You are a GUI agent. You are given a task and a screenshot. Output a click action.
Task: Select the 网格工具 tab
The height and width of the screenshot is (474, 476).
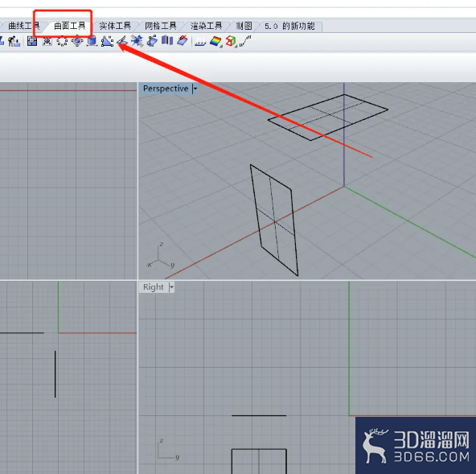click(x=161, y=26)
